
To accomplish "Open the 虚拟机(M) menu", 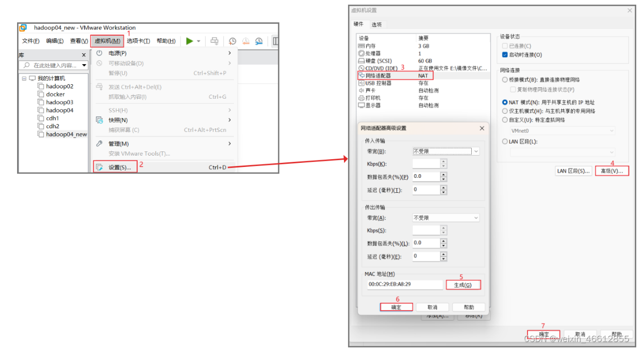I will coord(107,41).
